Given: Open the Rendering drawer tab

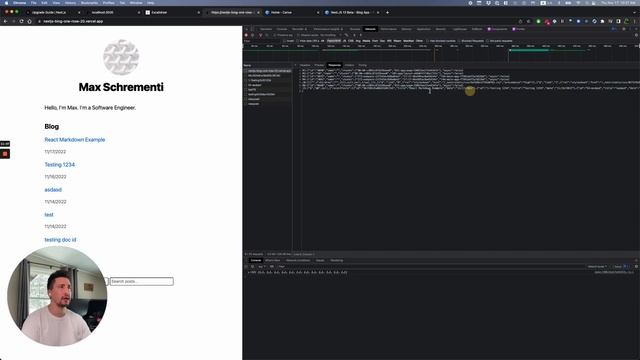Looking at the screenshot, I should click(x=336, y=260).
